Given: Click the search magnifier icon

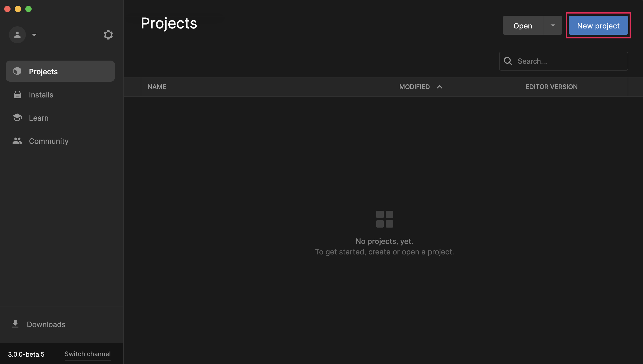Looking at the screenshot, I should coord(508,61).
